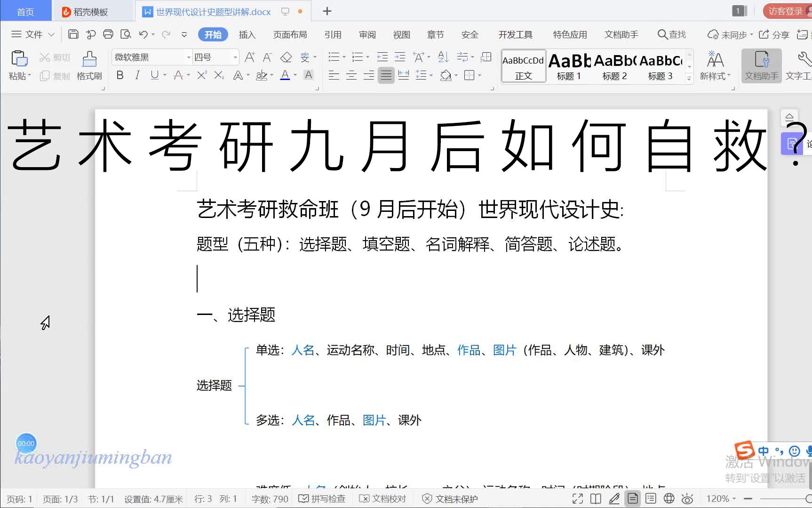This screenshot has width=812, height=508.
Task: Click the Undo arrow icon
Action: (x=143, y=34)
